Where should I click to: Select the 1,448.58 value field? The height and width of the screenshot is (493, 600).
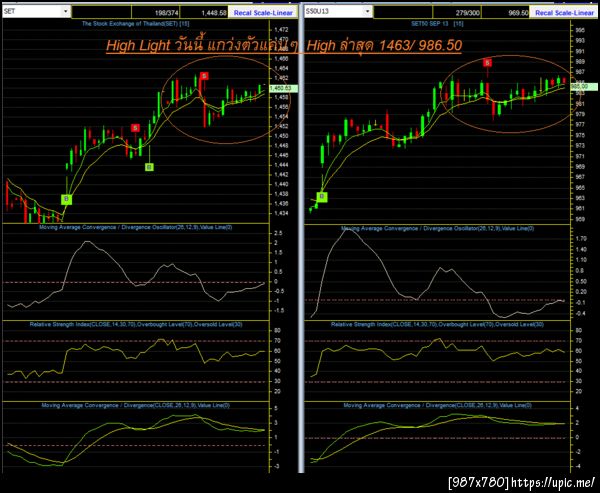[x=204, y=13]
